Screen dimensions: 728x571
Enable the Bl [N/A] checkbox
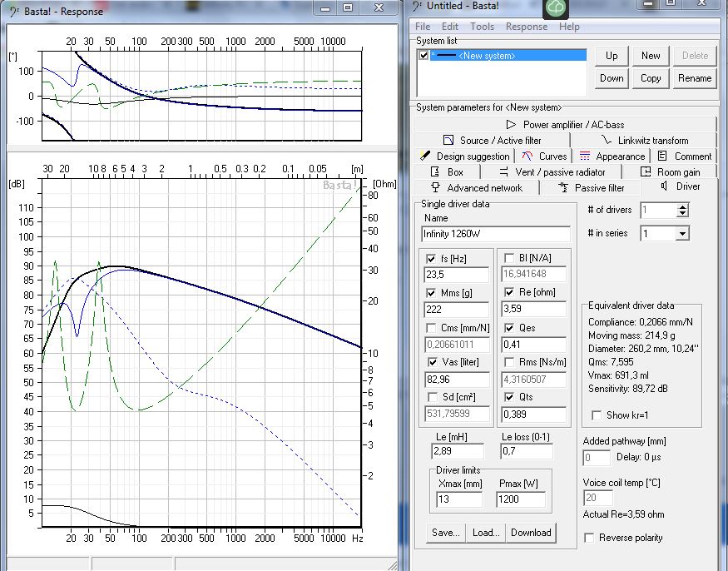click(x=509, y=258)
